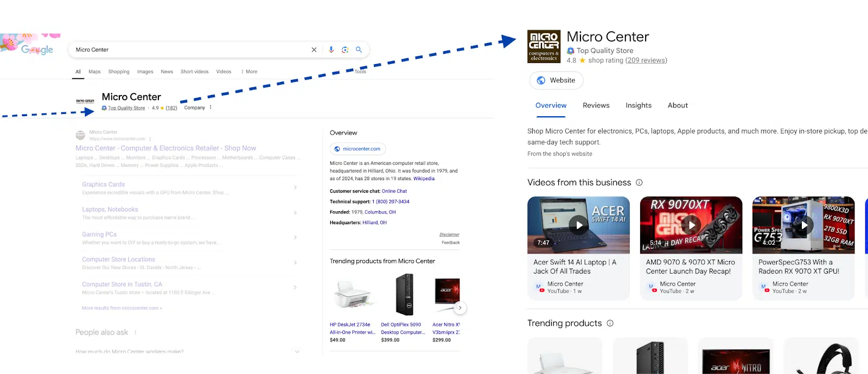Screen dimensions: 868x374
Task: Open the Graphics Cards sitelink
Action: tap(103, 185)
